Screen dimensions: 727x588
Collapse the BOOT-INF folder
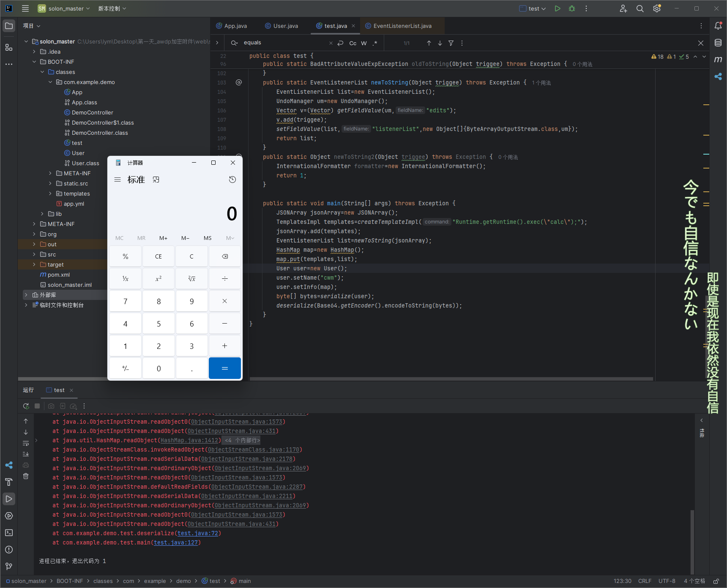click(x=34, y=62)
